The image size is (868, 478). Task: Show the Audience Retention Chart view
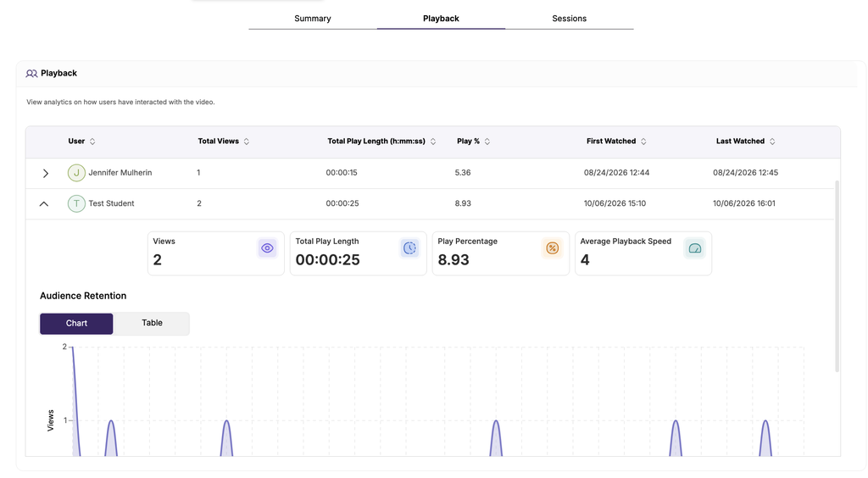click(76, 323)
